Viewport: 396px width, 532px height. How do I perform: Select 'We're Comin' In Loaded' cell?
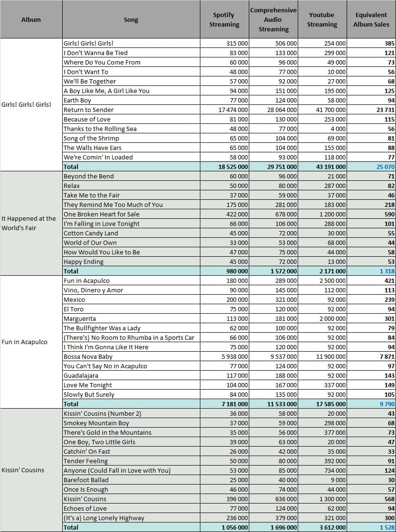(x=131, y=157)
